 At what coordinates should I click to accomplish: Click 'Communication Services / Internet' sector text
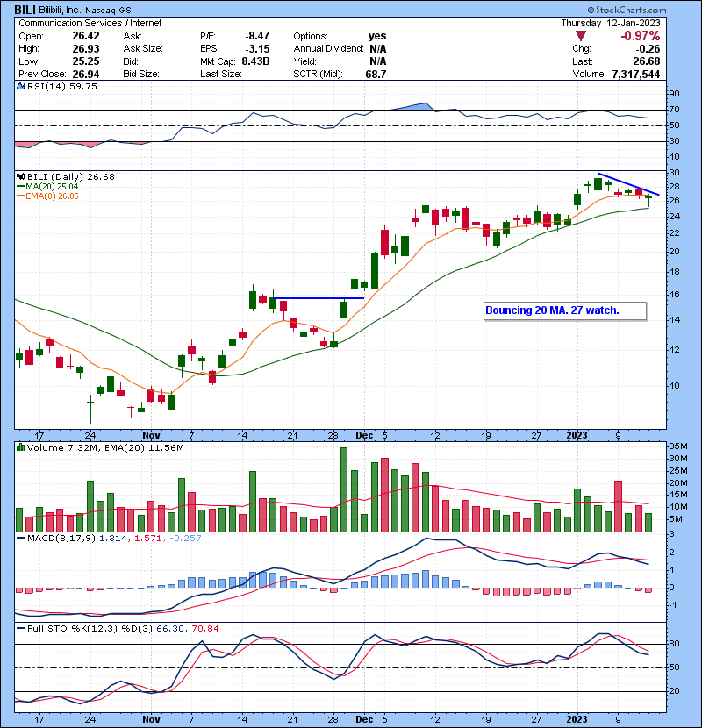point(90,23)
